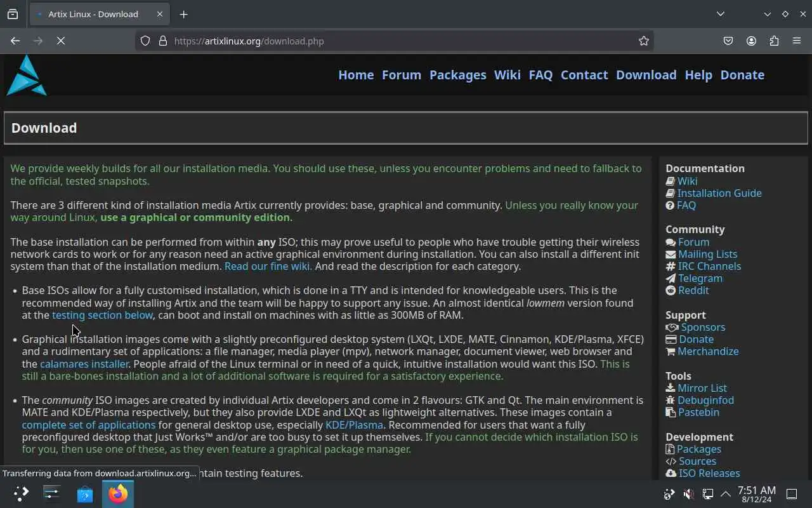The height and width of the screenshot is (508, 812).
Task: Bookmark this page with star icon
Action: [644, 41]
